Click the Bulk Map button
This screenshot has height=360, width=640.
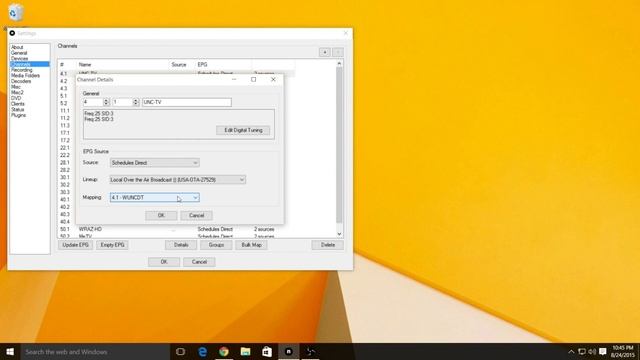click(251, 245)
